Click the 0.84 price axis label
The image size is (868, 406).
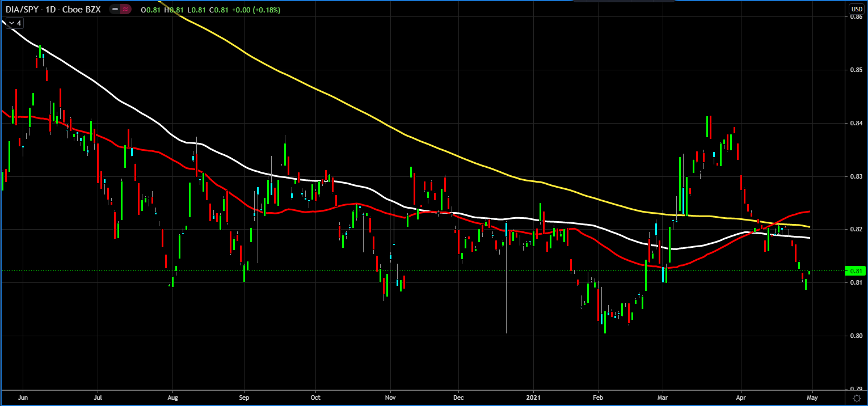pyautogui.click(x=857, y=123)
